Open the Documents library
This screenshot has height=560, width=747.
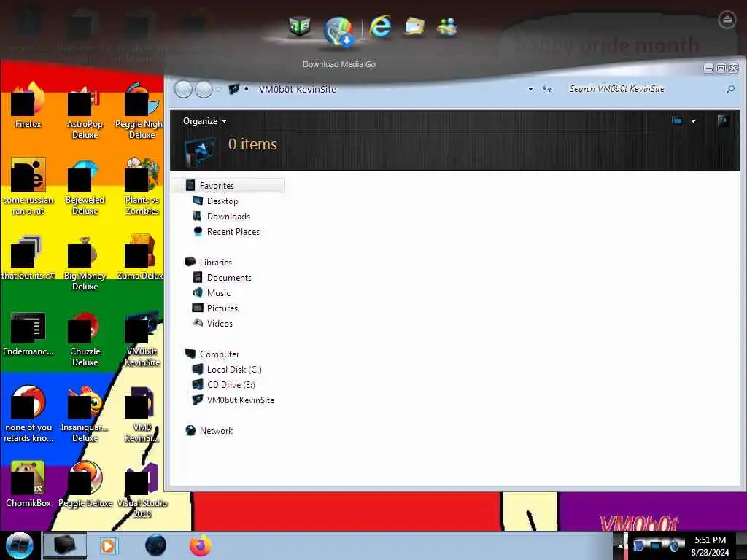228,278
